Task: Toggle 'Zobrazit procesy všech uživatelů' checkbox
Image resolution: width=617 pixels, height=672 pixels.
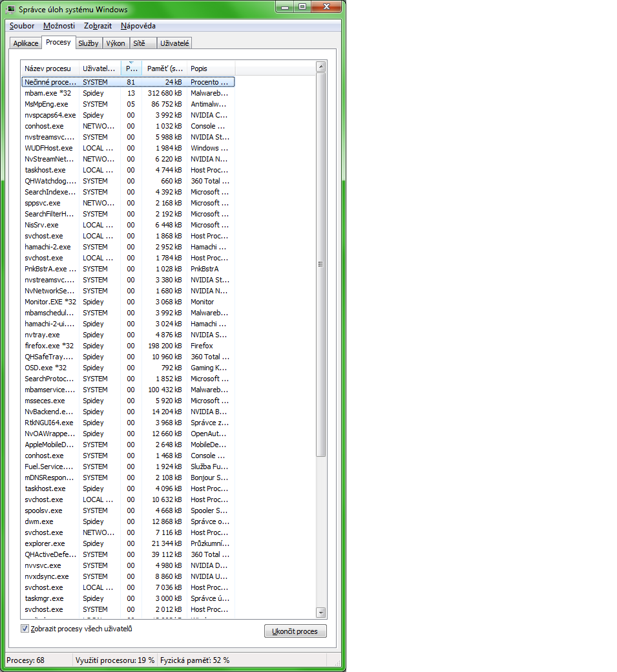Action: tap(25, 629)
